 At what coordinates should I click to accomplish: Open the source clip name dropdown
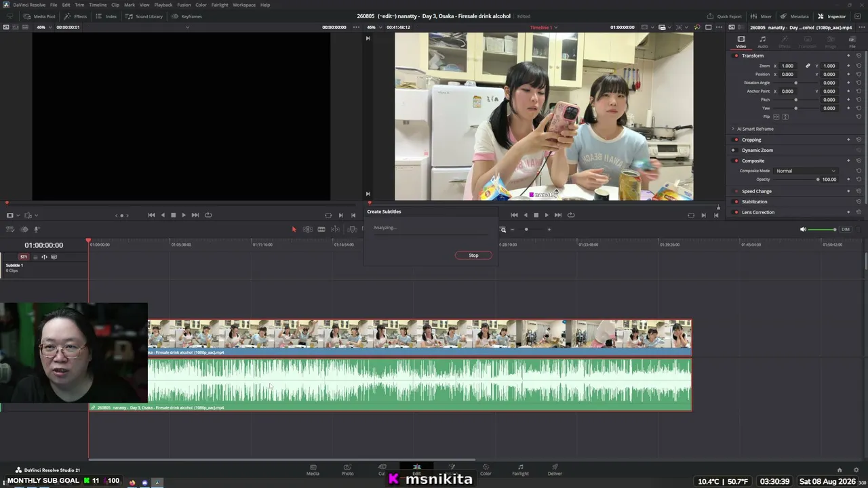[187, 27]
